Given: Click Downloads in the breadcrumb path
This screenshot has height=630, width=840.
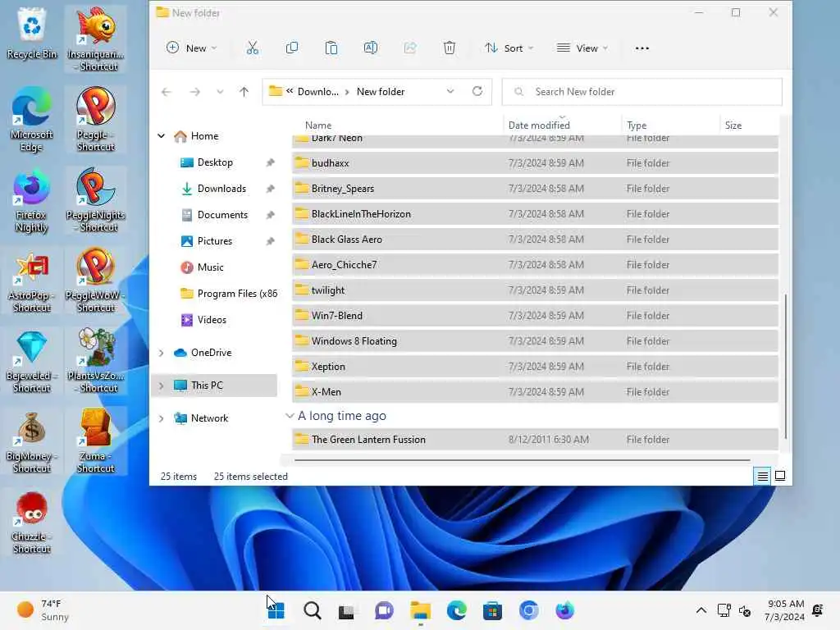Looking at the screenshot, I should [x=317, y=92].
